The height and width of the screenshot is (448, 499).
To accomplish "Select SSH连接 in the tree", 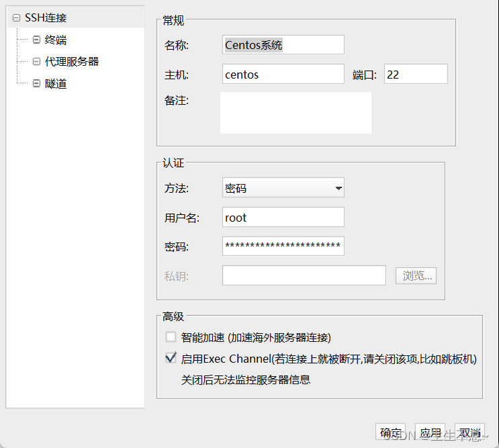I will pos(46,18).
